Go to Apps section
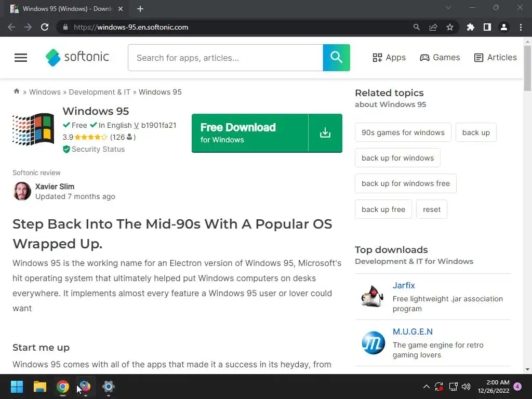The width and height of the screenshot is (532, 399). click(x=389, y=58)
